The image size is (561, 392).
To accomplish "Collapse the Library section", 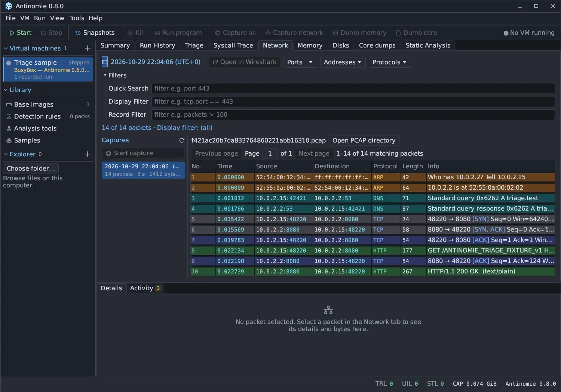I will (6, 90).
